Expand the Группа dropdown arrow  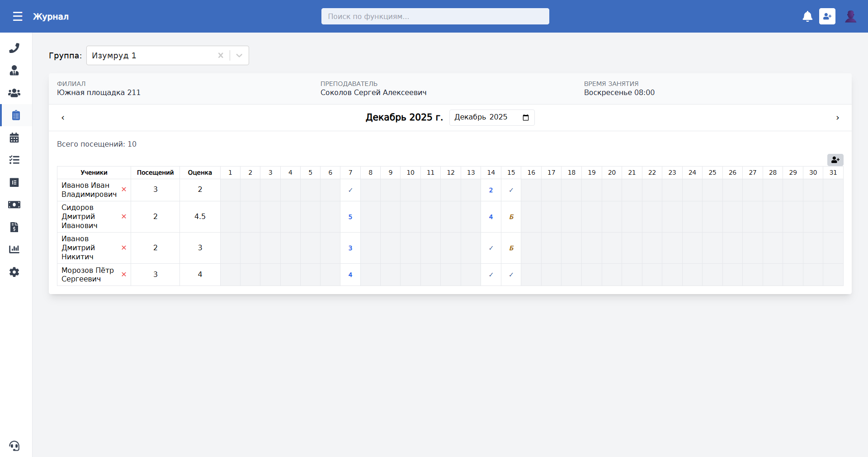coord(239,56)
